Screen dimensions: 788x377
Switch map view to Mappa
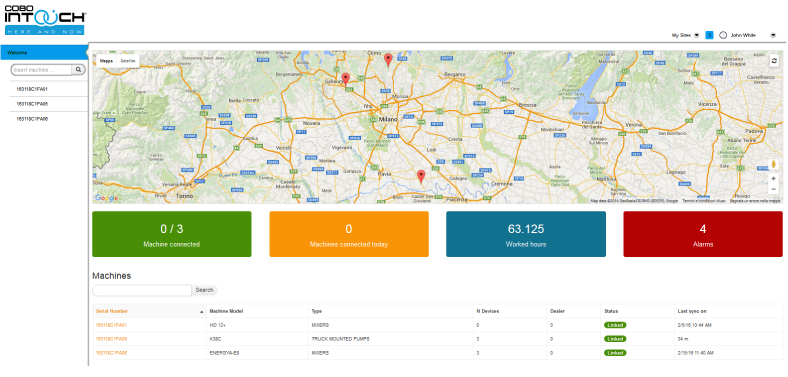point(106,61)
